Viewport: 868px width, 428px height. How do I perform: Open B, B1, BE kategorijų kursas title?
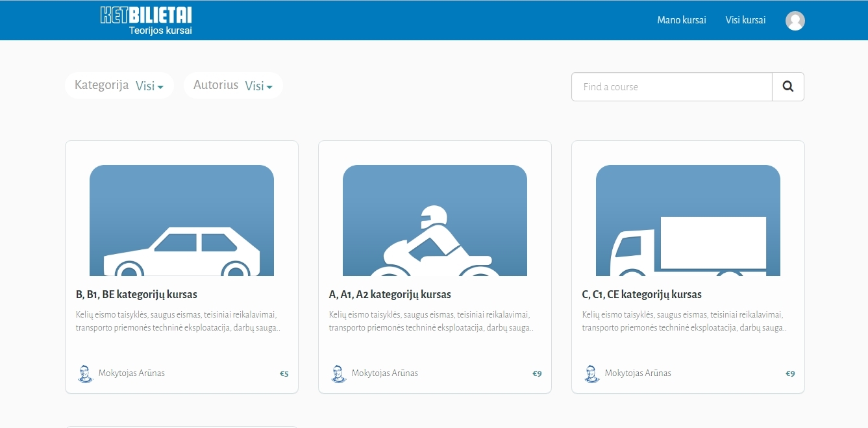(x=136, y=294)
